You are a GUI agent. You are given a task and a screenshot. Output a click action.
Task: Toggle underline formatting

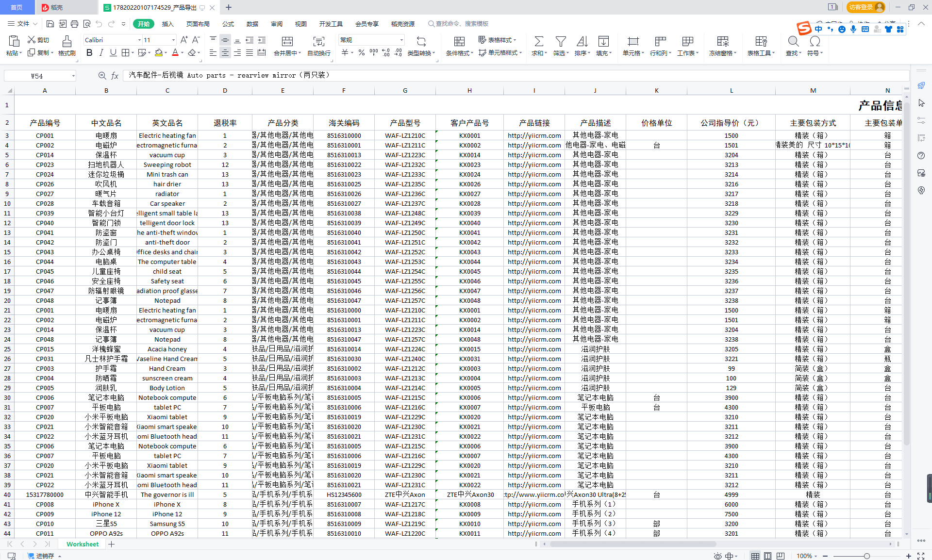click(x=113, y=53)
